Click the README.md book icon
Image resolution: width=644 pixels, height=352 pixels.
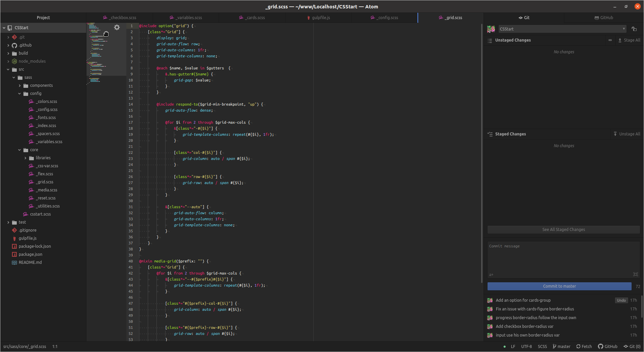14,262
